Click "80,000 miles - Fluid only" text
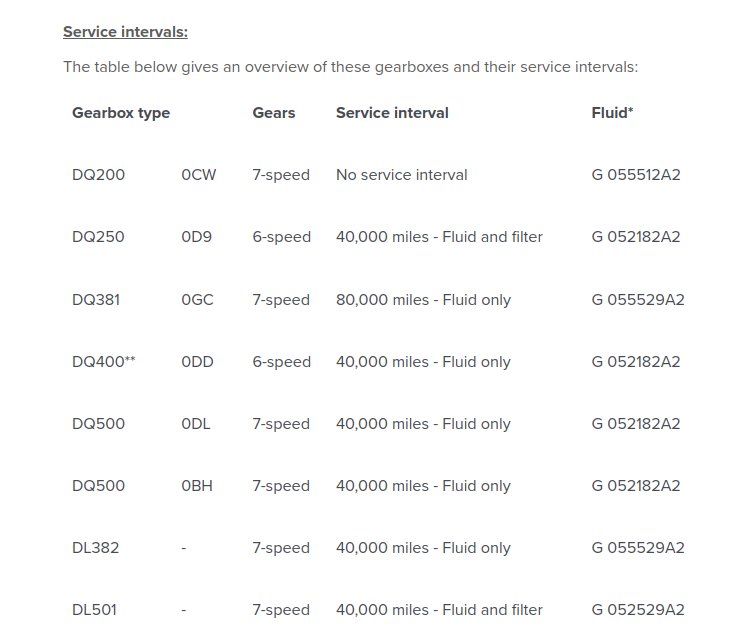This screenshot has height=632, width=752. click(x=423, y=299)
